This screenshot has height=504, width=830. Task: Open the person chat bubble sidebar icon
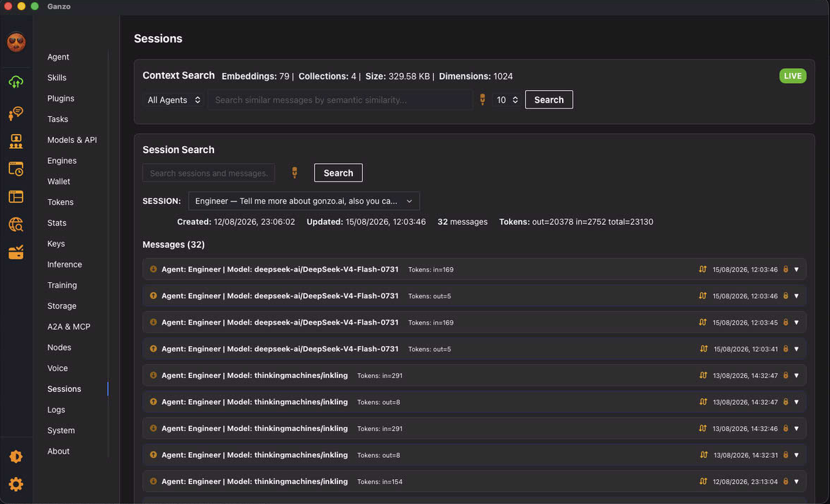pos(16,113)
